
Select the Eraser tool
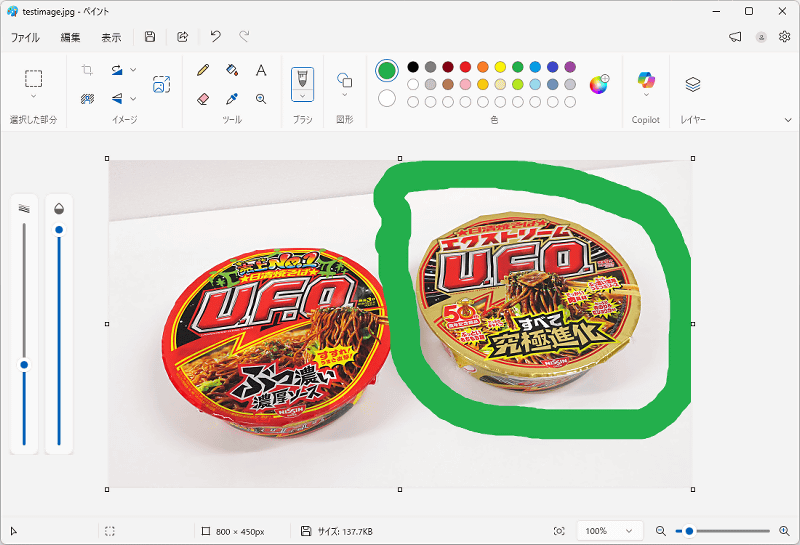click(203, 98)
